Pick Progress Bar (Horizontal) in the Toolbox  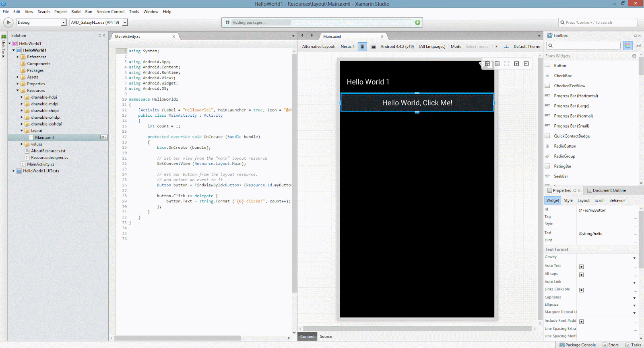click(576, 96)
